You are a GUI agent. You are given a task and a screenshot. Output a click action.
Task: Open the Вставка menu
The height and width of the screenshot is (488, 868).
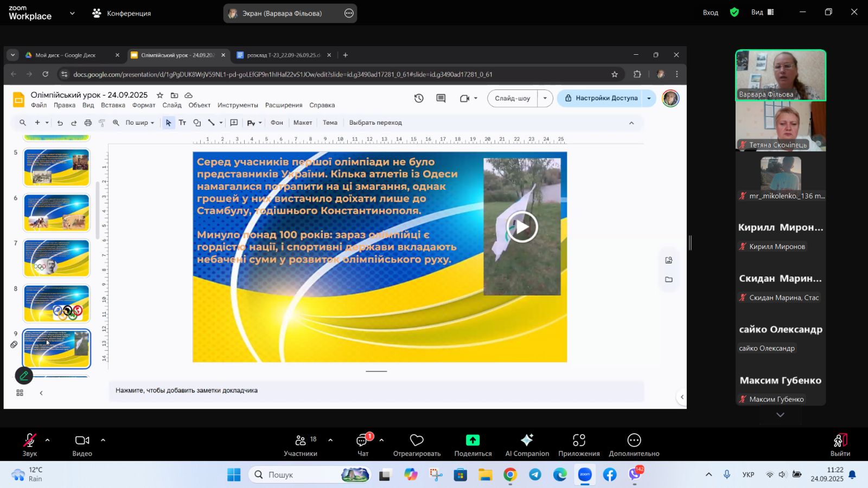click(113, 105)
